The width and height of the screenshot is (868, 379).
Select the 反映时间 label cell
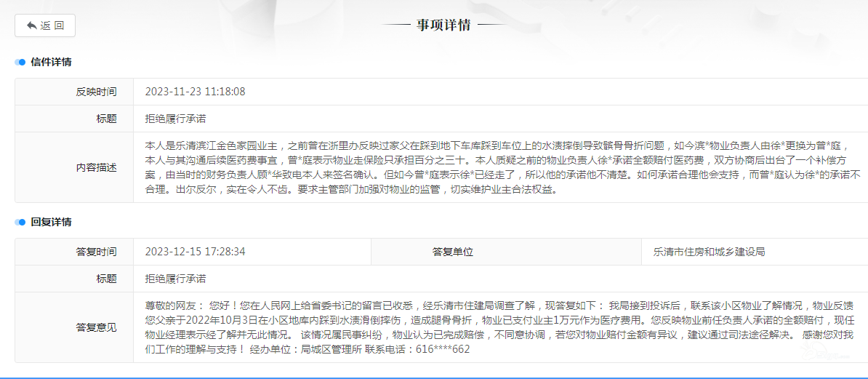coord(74,92)
